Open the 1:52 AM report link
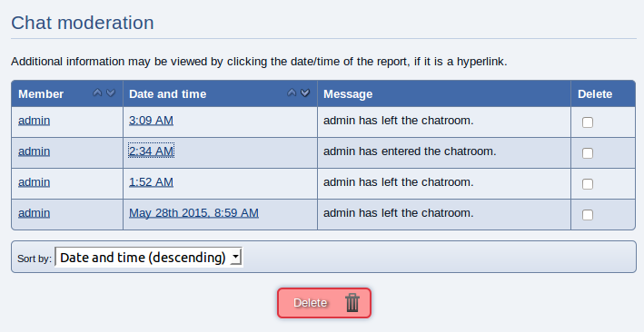Image resolution: width=644 pixels, height=332 pixels. click(151, 181)
